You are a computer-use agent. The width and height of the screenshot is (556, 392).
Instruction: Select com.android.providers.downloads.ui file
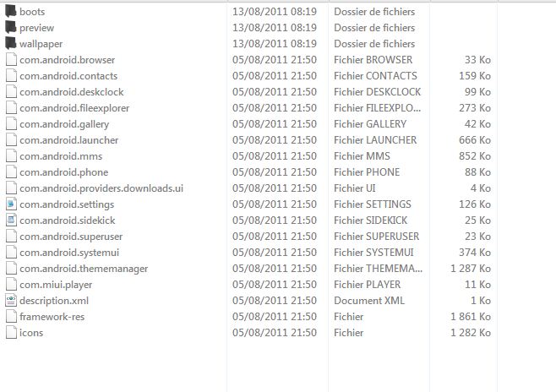[101, 188]
